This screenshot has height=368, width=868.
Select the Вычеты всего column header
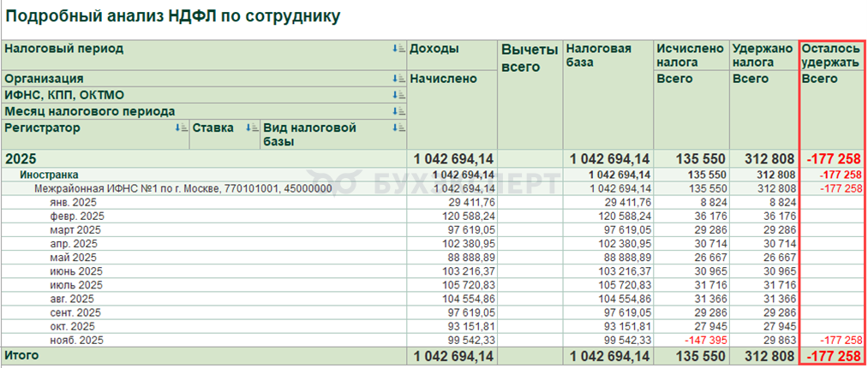[x=530, y=94]
